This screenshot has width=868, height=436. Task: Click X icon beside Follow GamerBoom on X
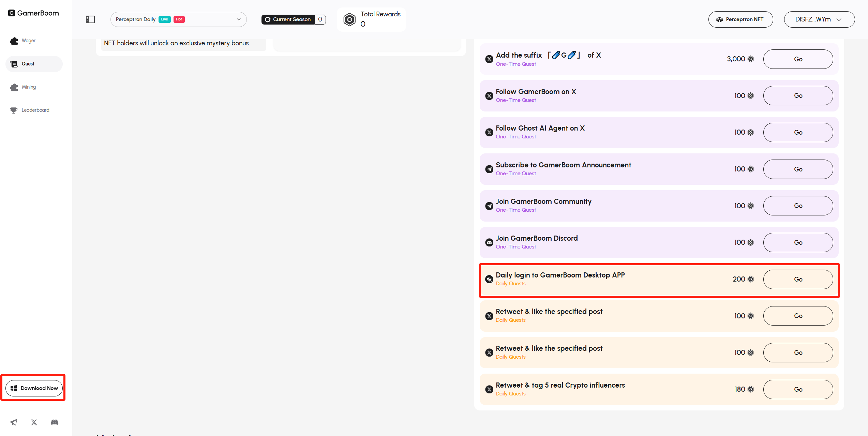click(x=489, y=96)
